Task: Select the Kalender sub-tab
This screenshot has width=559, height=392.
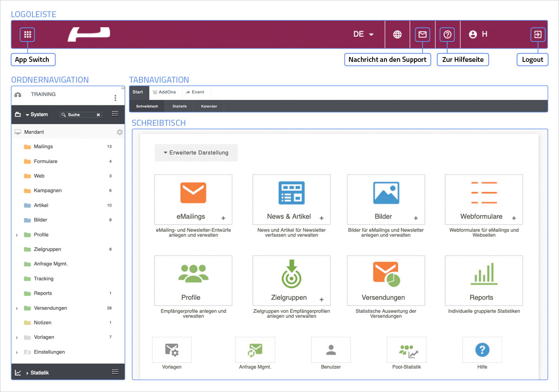Action: click(209, 107)
